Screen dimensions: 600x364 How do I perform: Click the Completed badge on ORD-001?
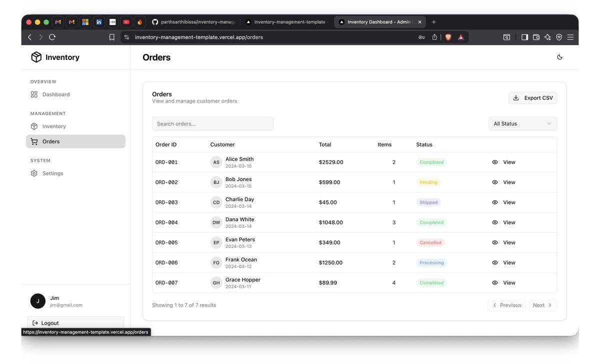(431, 162)
